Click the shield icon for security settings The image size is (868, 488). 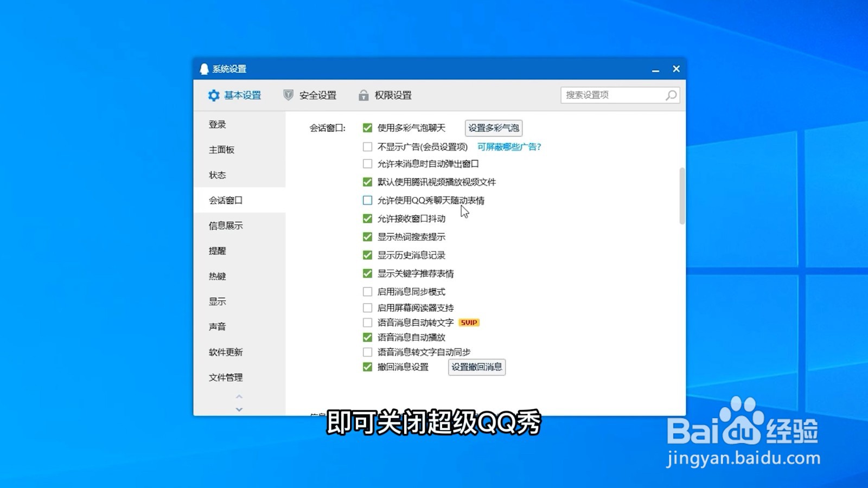(x=289, y=95)
